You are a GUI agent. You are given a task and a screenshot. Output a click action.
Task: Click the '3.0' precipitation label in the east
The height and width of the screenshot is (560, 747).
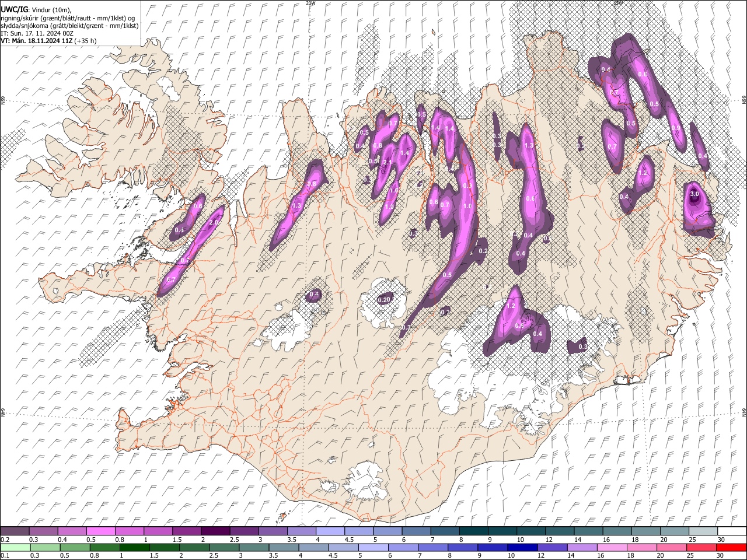(694, 194)
